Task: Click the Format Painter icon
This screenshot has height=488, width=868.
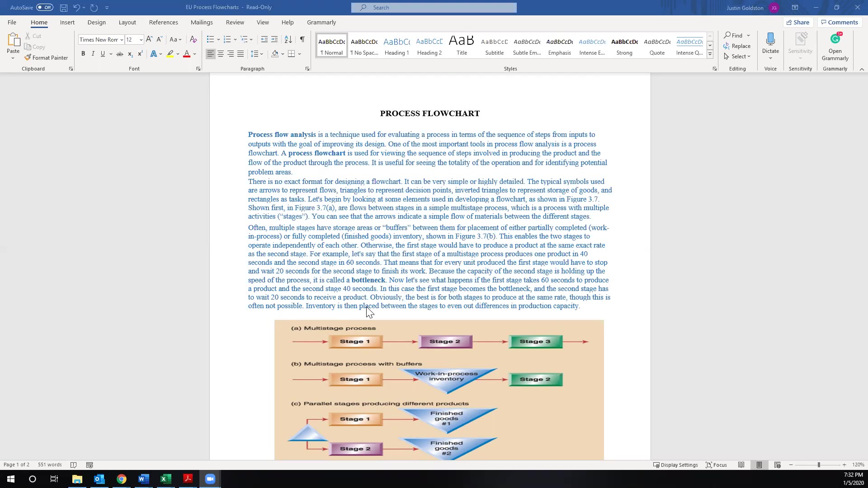Action: coord(28,57)
